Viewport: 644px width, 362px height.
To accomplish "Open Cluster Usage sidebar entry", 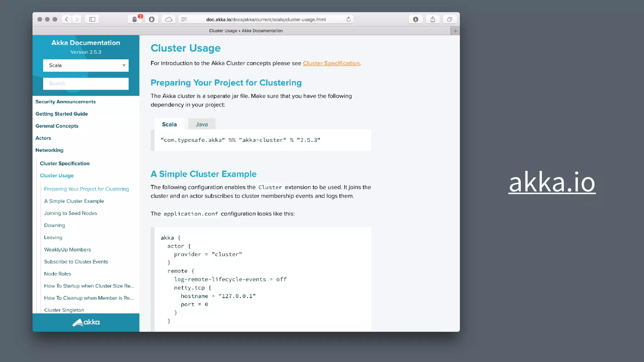I will coord(57,176).
